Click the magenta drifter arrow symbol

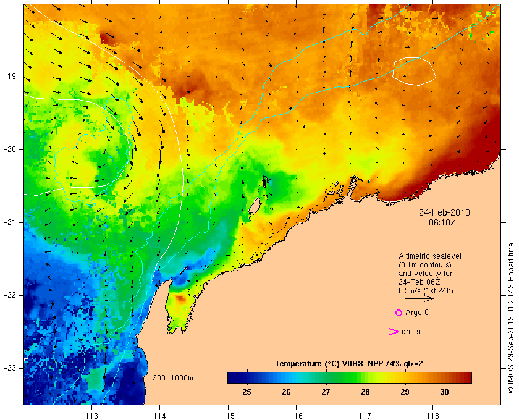tap(394, 332)
